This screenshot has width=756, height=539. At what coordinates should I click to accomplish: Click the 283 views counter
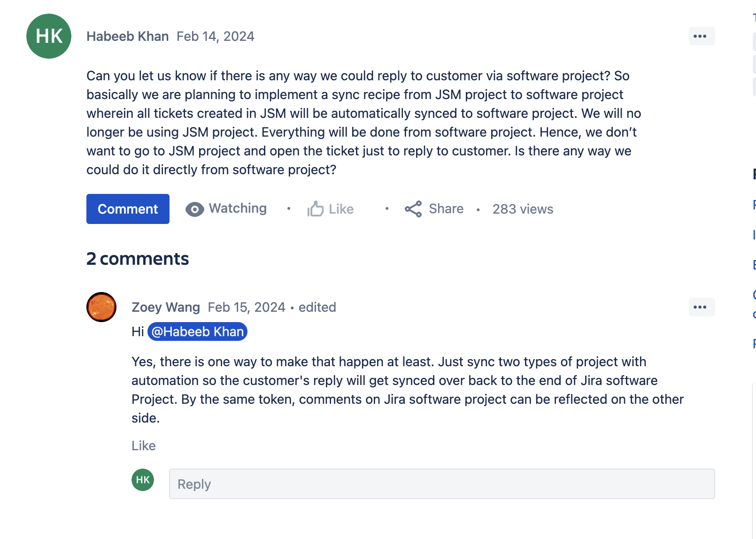[x=522, y=209]
